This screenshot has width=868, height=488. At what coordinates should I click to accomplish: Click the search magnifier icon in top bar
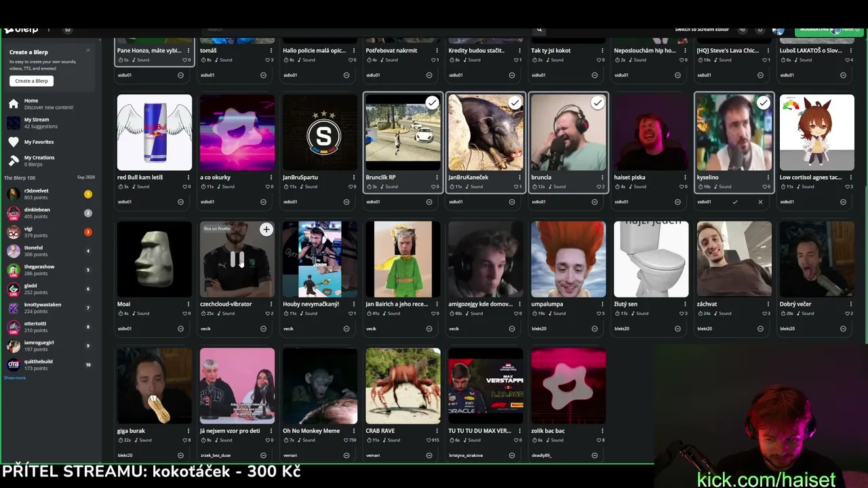tap(539, 29)
